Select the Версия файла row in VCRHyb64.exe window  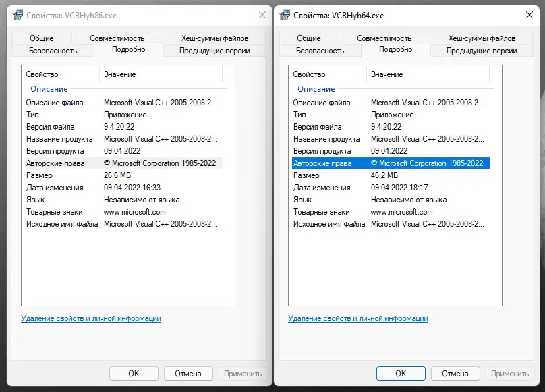pyautogui.click(x=317, y=127)
